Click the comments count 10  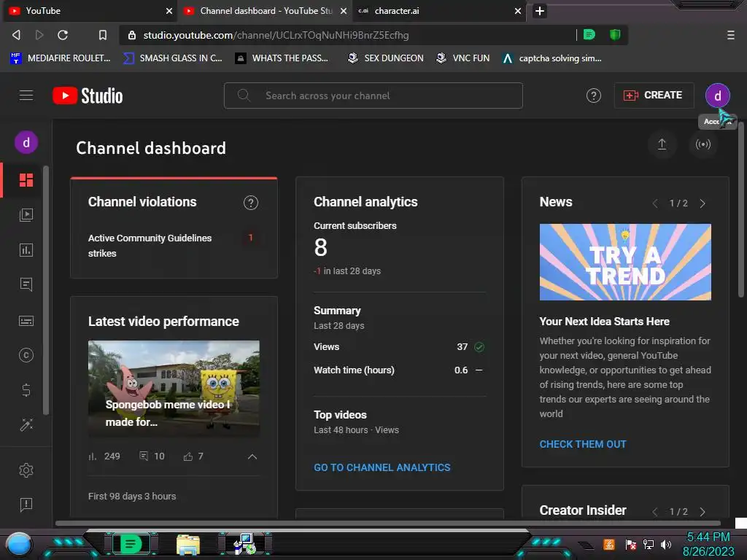point(159,456)
